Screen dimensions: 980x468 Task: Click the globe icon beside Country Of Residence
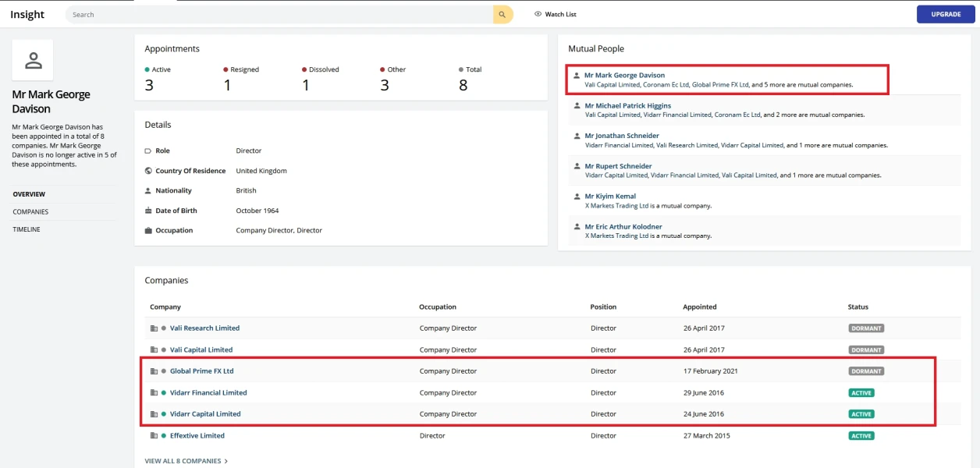click(x=148, y=171)
